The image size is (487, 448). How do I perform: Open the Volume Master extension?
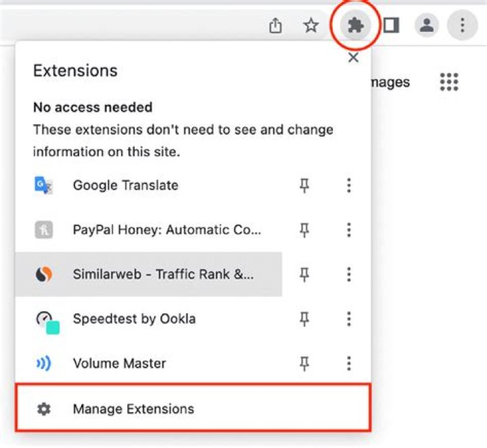pyautogui.click(x=148, y=363)
